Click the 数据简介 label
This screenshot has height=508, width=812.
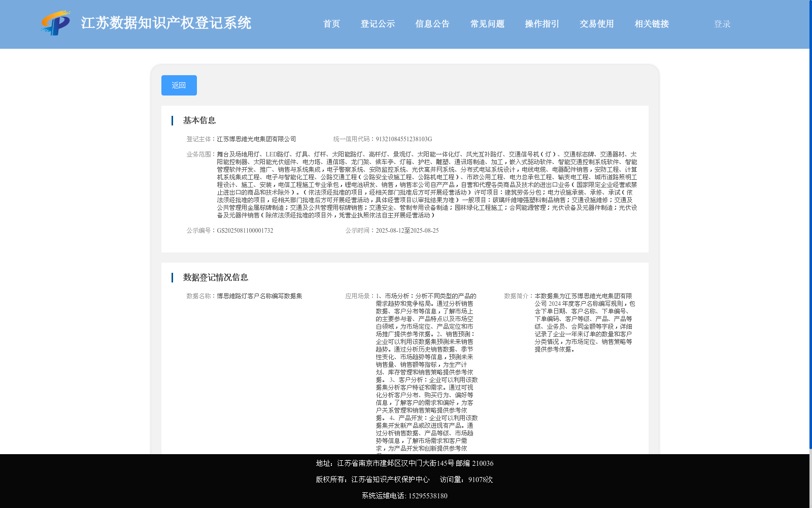519,296
